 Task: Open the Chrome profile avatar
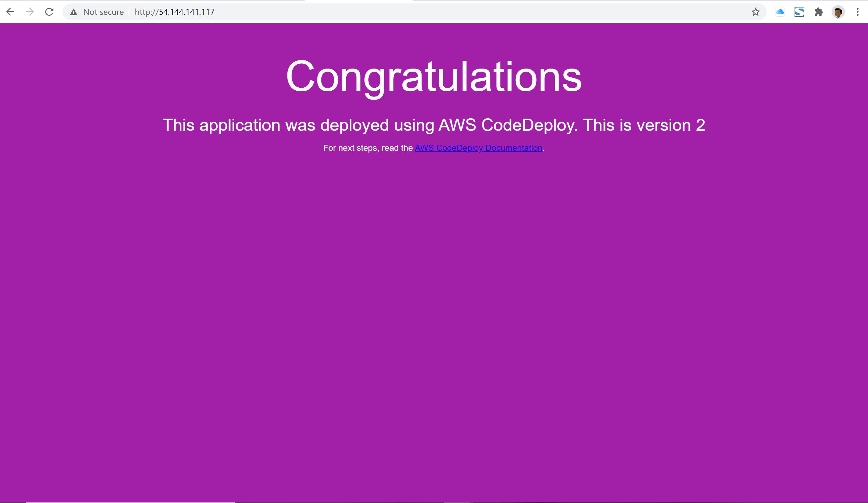838,12
